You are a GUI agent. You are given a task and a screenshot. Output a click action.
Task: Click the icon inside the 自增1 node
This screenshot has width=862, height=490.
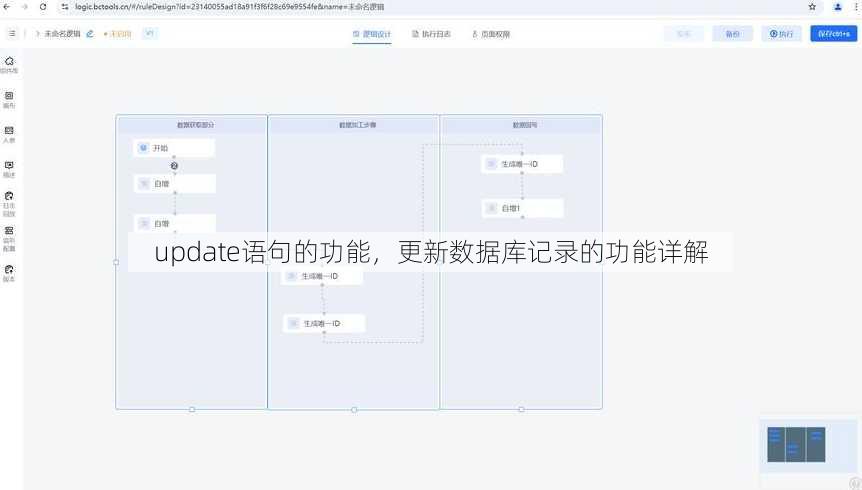pos(492,208)
